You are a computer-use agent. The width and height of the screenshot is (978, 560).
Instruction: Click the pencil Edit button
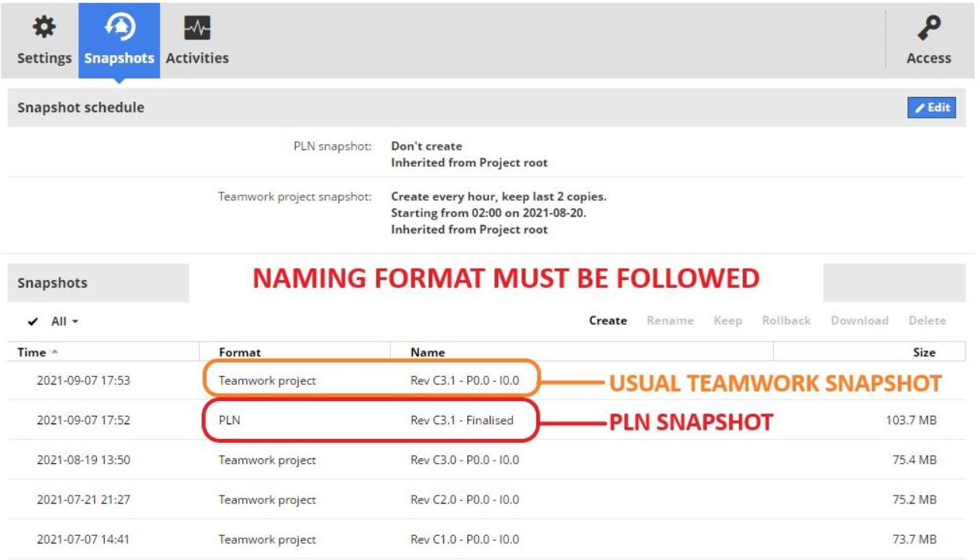pyautogui.click(x=931, y=108)
